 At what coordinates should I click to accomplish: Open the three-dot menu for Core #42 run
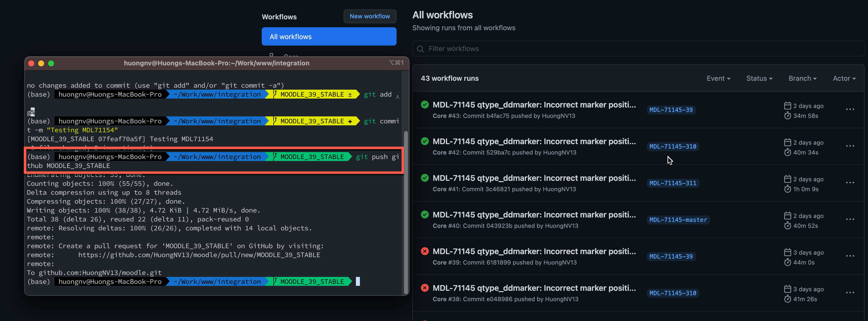tap(850, 146)
